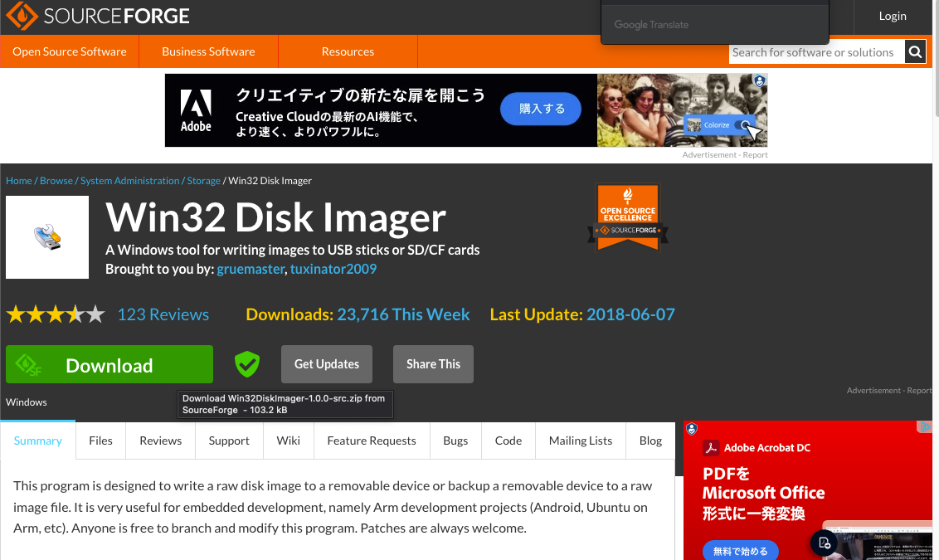This screenshot has width=939, height=560.
Task: Open gruemaster's profile link
Action: (251, 269)
